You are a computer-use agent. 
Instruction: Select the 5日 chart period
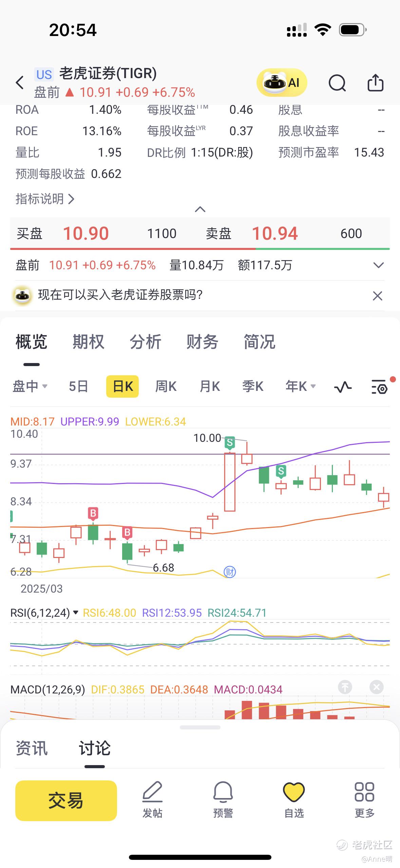pos(78,386)
